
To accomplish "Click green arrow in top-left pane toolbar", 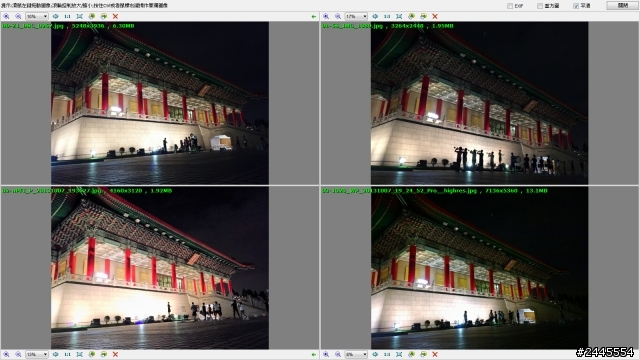I will tap(313, 16).
